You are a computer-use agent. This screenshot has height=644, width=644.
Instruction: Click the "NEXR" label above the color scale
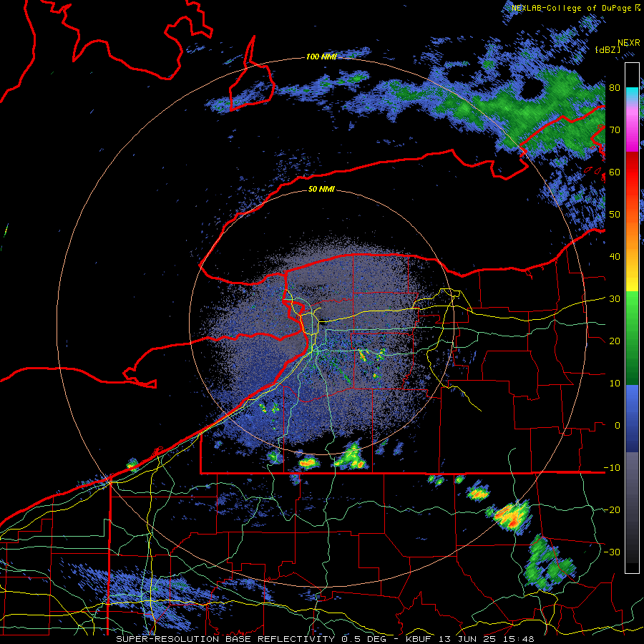[x=628, y=42]
